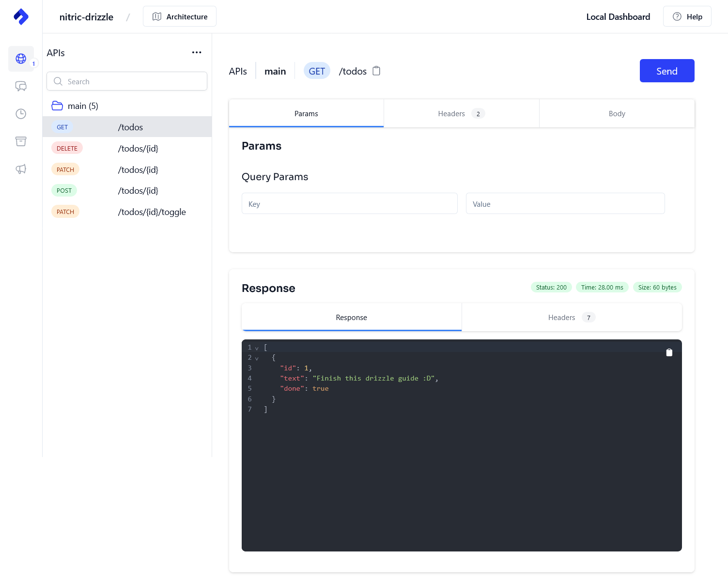
Task: Open the Body tab of the request
Action: pos(617,113)
